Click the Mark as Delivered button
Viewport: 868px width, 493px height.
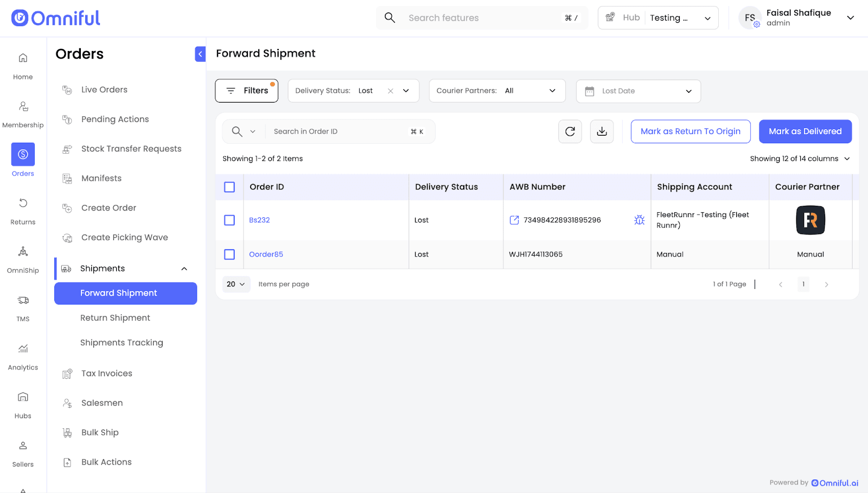[805, 131]
